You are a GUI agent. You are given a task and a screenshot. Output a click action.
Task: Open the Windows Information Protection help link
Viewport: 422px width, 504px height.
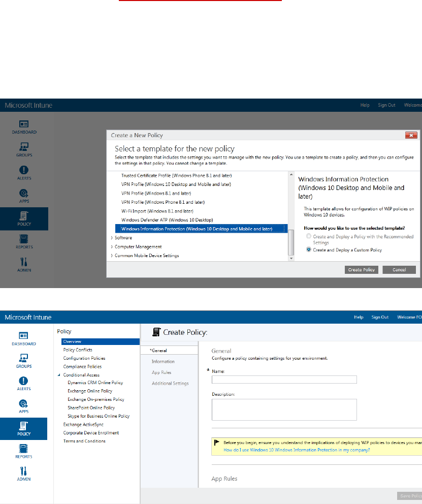(297, 450)
